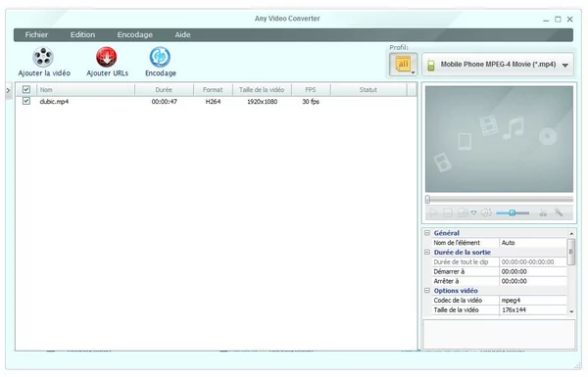Image resolution: width=588 pixels, height=377 pixels.
Task: Open the yellow 'all' profile category button
Action: 404,65
